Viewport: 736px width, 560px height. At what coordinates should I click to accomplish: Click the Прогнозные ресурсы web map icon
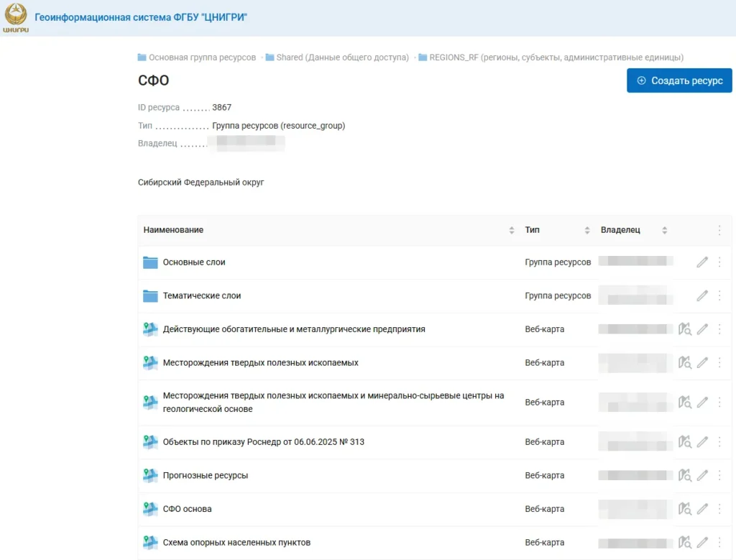(x=150, y=475)
